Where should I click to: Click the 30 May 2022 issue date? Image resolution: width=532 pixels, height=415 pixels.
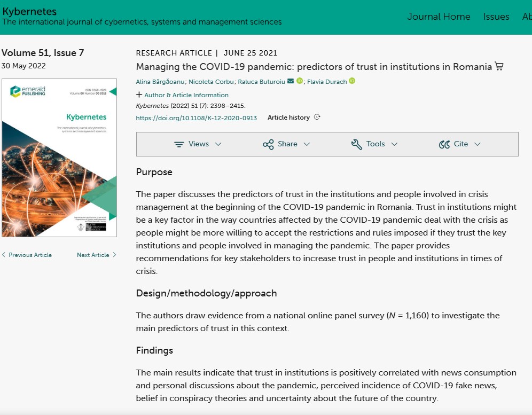coord(24,66)
